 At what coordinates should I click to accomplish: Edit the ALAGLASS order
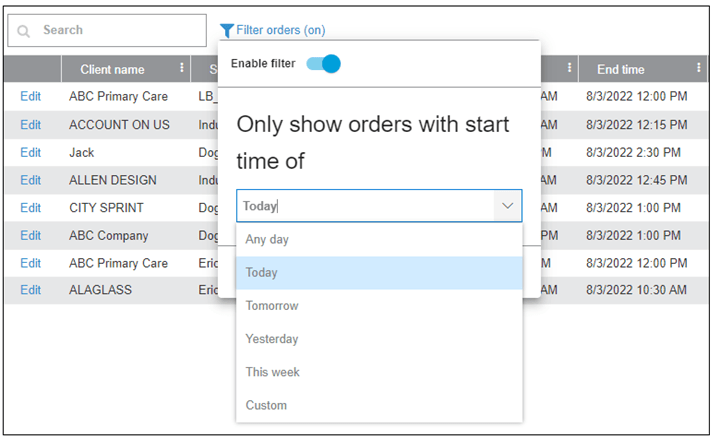(x=31, y=290)
